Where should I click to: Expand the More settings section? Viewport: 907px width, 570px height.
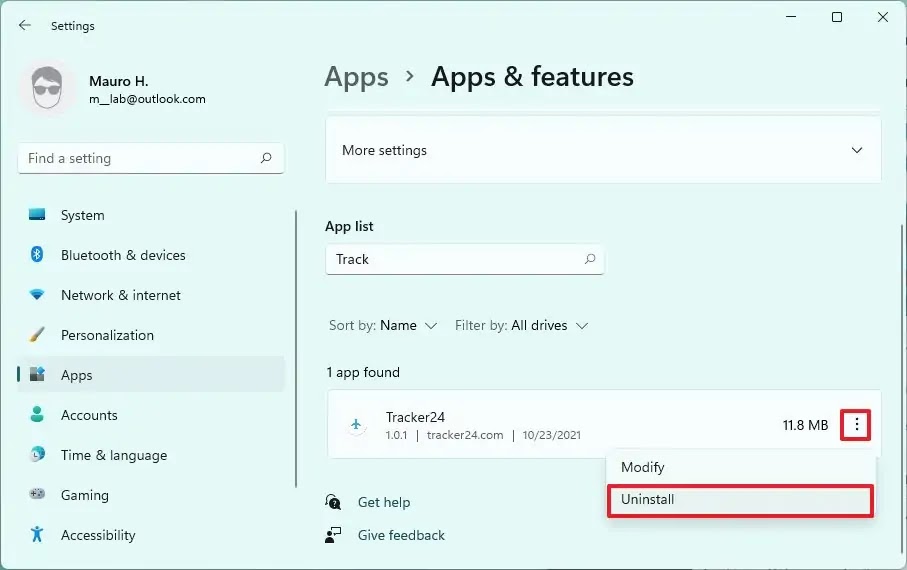click(x=603, y=150)
